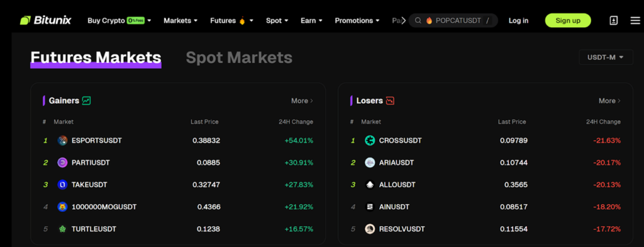Click the 0.11554 last price
This screenshot has height=247, width=644.
[x=514, y=229]
